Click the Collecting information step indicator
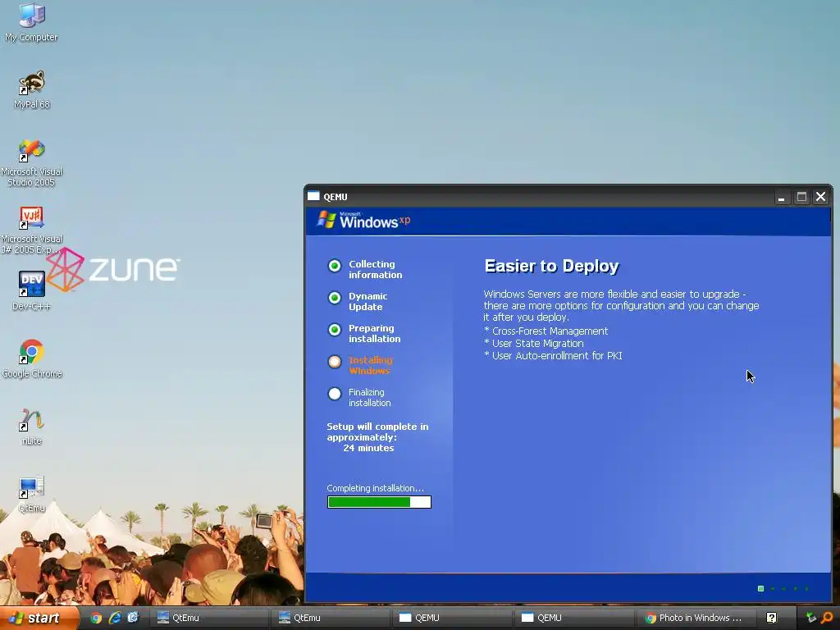This screenshot has height=630, width=840. tap(335, 266)
